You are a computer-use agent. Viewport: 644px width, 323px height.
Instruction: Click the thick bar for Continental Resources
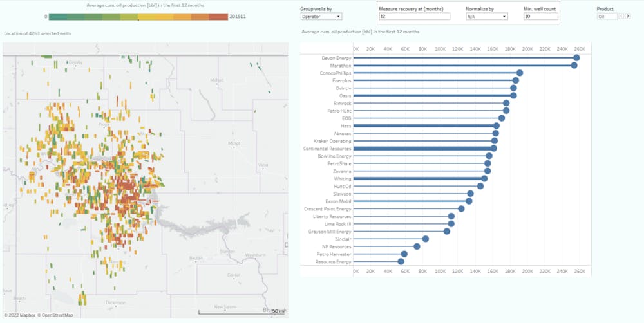[x=424, y=149]
